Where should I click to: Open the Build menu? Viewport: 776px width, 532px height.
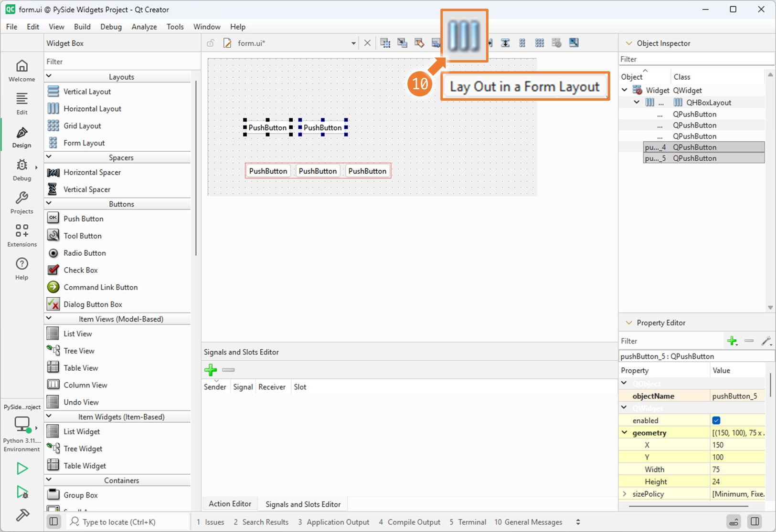click(82, 27)
